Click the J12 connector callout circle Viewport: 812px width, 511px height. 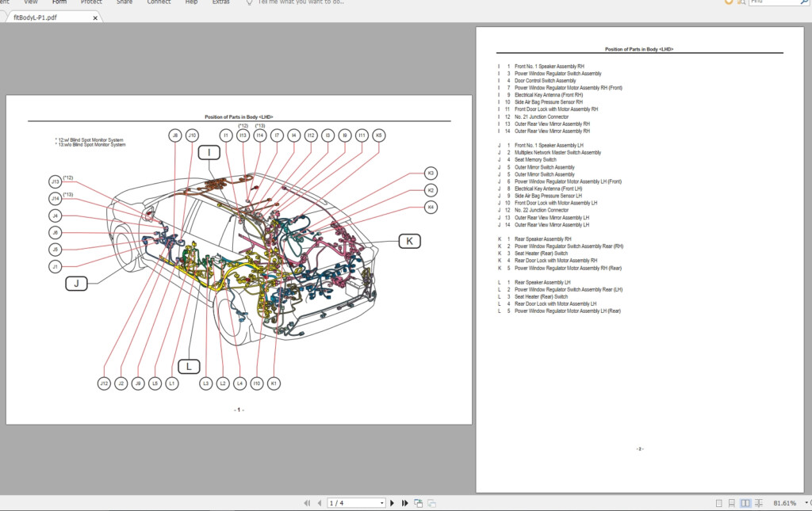point(104,383)
